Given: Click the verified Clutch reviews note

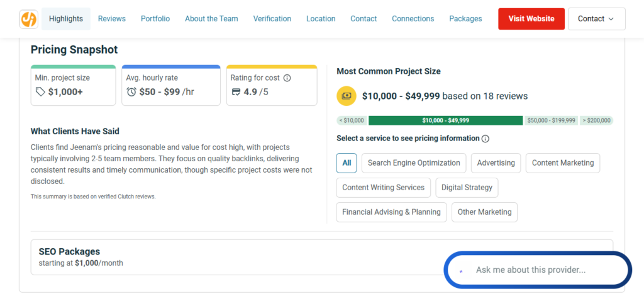Looking at the screenshot, I should click(93, 197).
